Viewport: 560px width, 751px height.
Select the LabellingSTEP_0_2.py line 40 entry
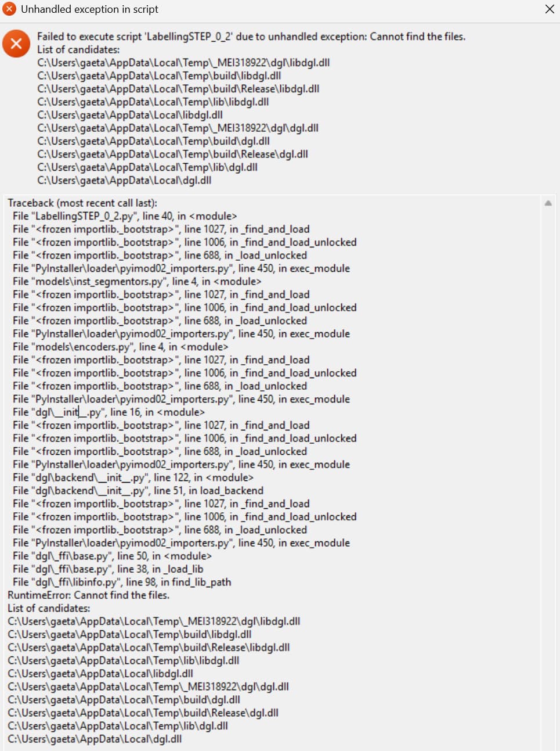(x=125, y=216)
